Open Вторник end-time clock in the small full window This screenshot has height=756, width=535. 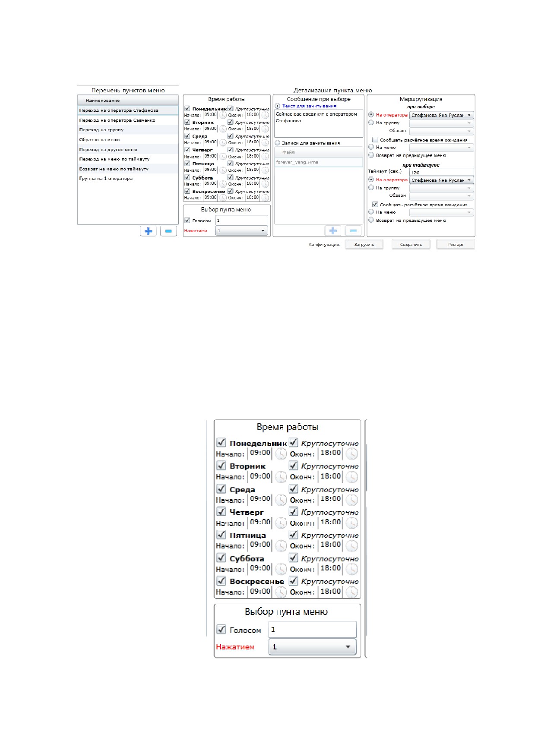[265, 129]
